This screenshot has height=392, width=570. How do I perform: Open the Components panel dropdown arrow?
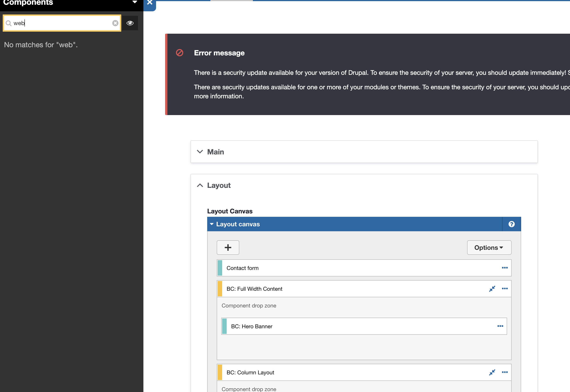click(x=135, y=2)
